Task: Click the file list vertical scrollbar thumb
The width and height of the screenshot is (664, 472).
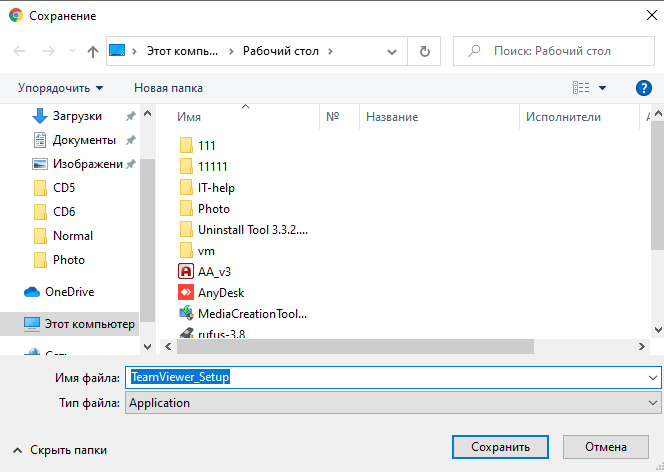Action: pyautogui.click(x=658, y=185)
